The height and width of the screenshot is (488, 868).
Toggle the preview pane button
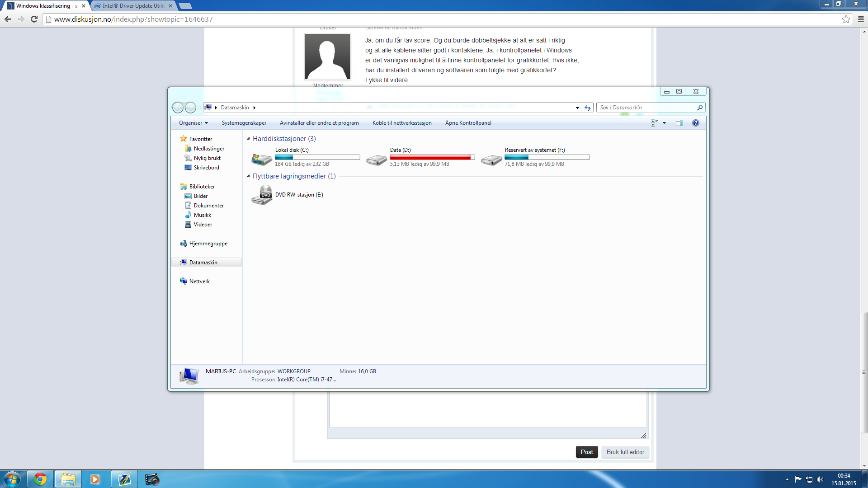679,123
